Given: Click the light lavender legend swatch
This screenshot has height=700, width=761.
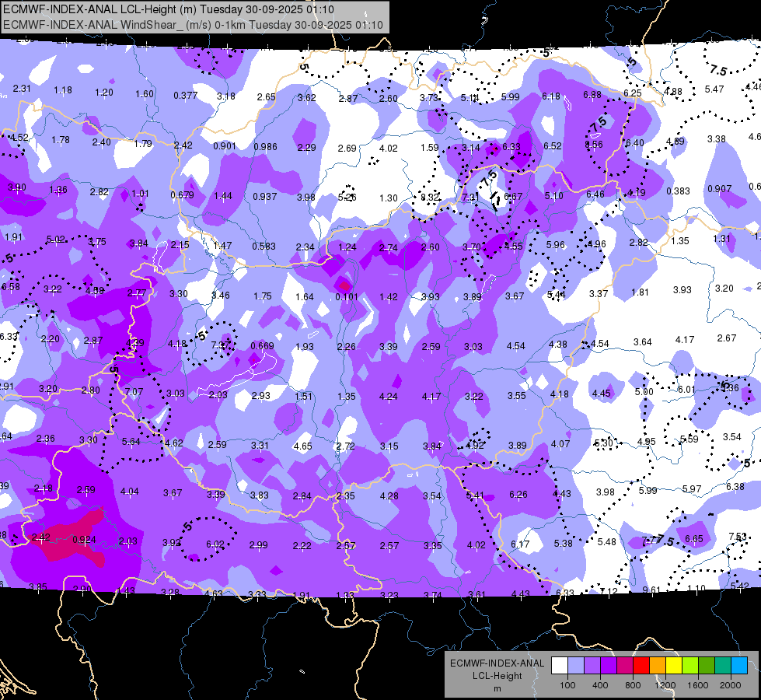Looking at the screenshot, I should 575,666.
